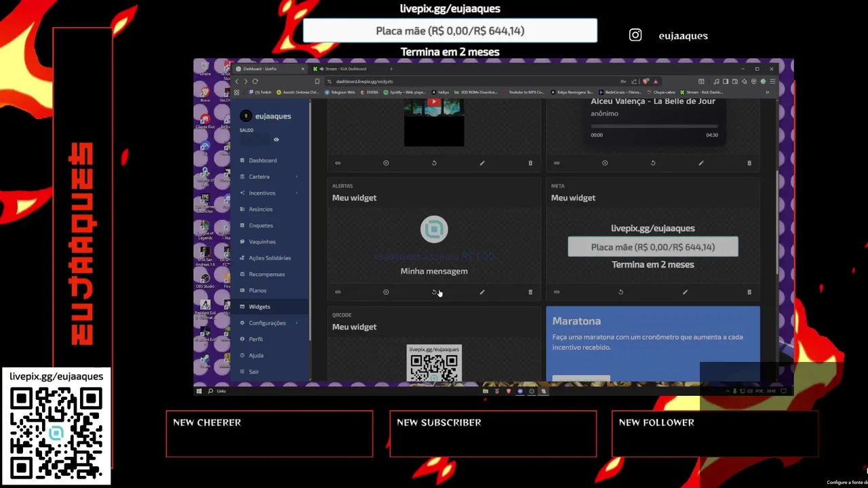Image resolution: width=868 pixels, height=488 pixels.
Task: Toggle saldo visibility with the eye icon
Action: click(x=276, y=140)
